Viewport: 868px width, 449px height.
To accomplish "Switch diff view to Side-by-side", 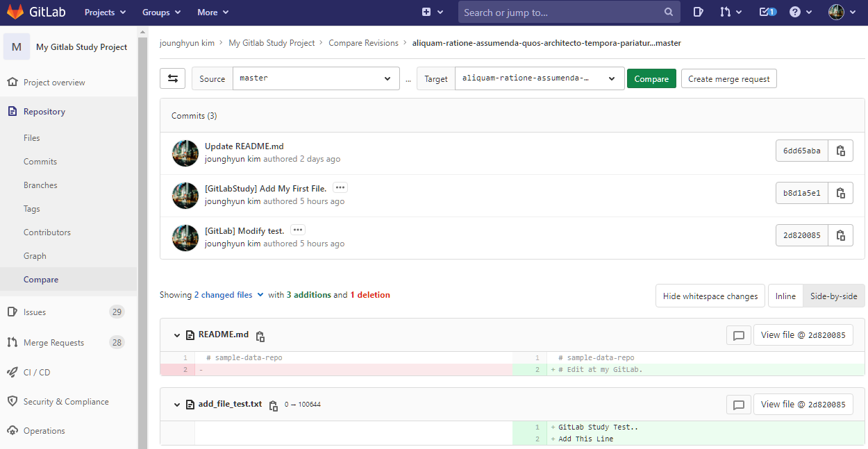I will click(834, 296).
